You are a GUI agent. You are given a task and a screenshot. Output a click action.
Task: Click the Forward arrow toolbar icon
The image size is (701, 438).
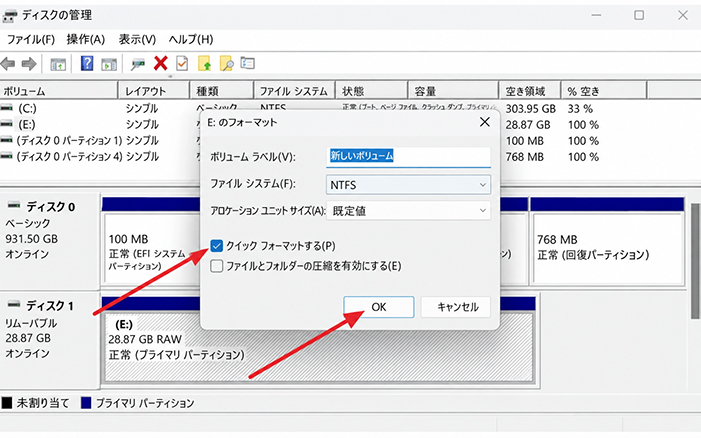[29, 64]
